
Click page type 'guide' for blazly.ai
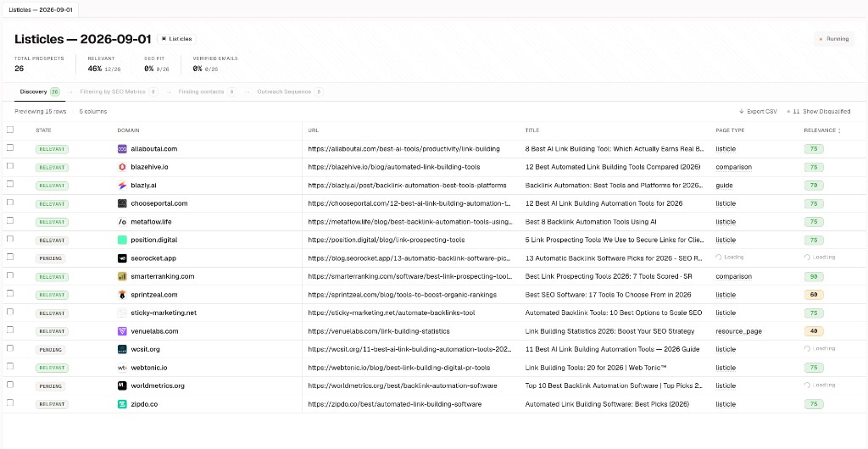pyautogui.click(x=724, y=186)
